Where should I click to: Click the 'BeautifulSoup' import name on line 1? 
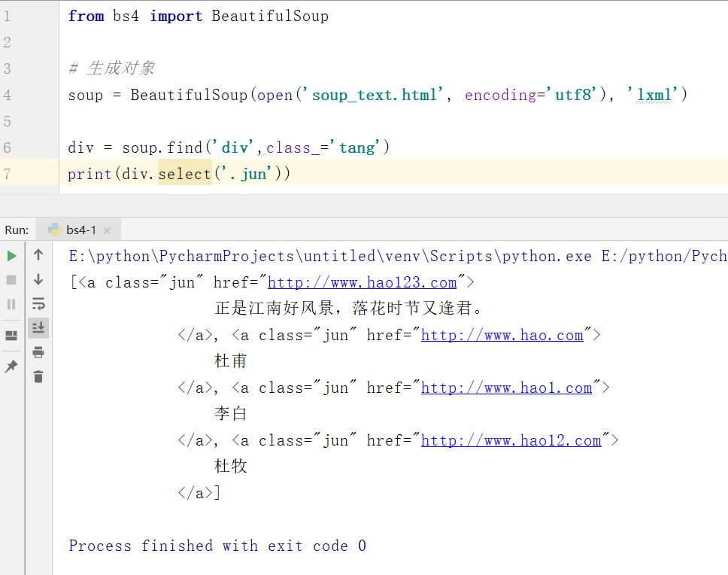point(270,16)
